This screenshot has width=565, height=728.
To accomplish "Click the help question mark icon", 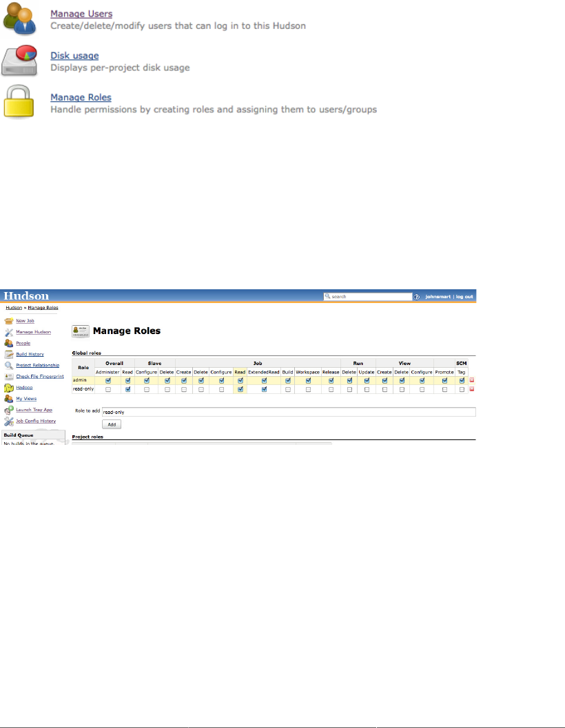I will (x=417, y=297).
